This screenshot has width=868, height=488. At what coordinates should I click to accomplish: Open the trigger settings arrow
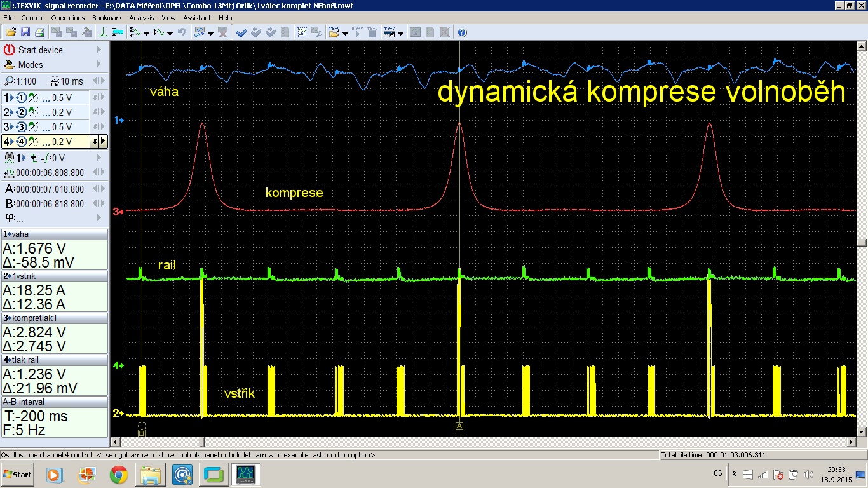pos(99,158)
